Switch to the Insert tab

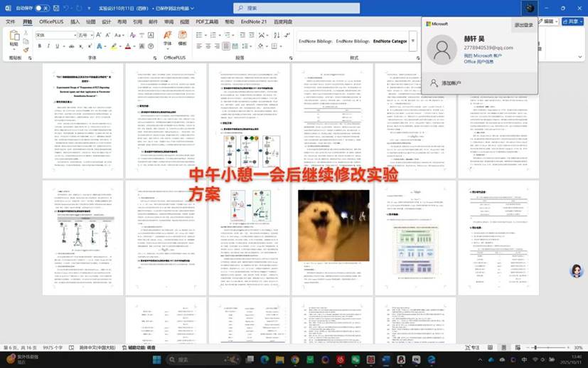coord(75,22)
